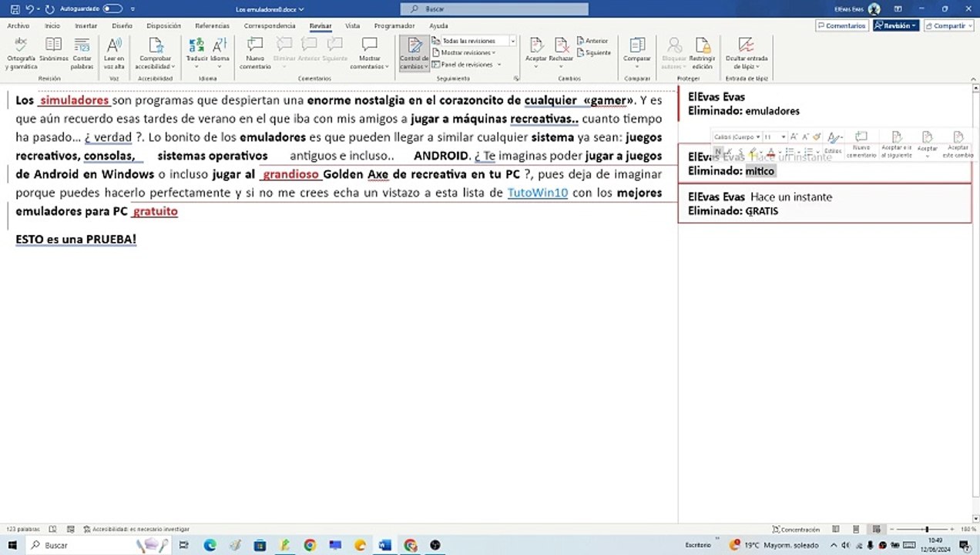The width and height of the screenshot is (980, 555).
Task: Follow the TutoWin10 hyperlink
Action: (538, 193)
